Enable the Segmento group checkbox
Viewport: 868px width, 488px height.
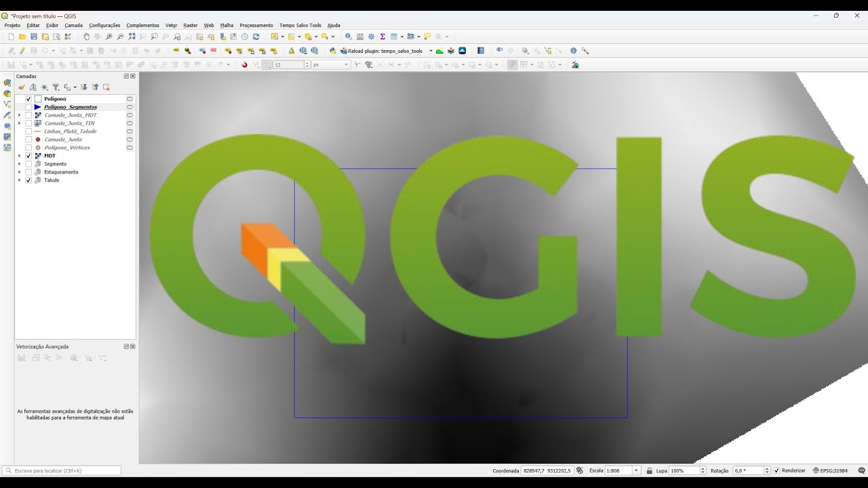click(28, 164)
